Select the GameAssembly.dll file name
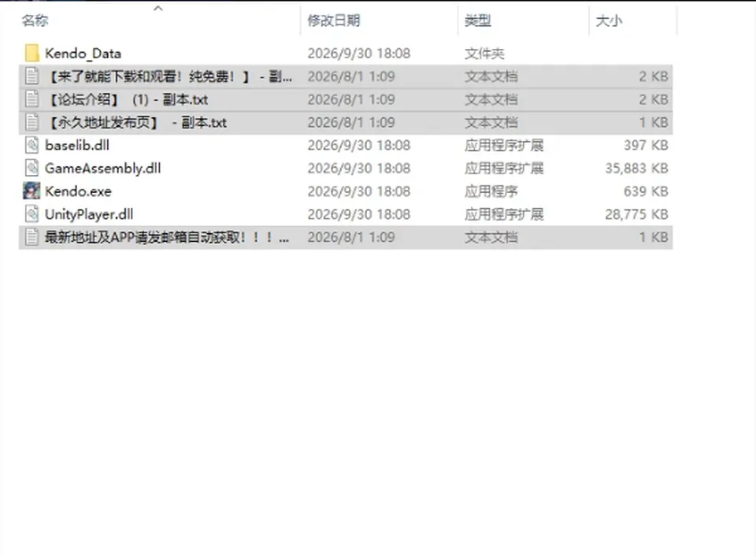This screenshot has height=557, width=756. 102,169
